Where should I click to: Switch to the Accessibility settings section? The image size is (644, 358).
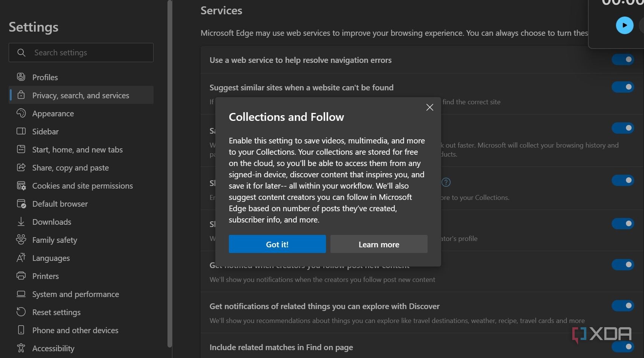click(x=53, y=348)
